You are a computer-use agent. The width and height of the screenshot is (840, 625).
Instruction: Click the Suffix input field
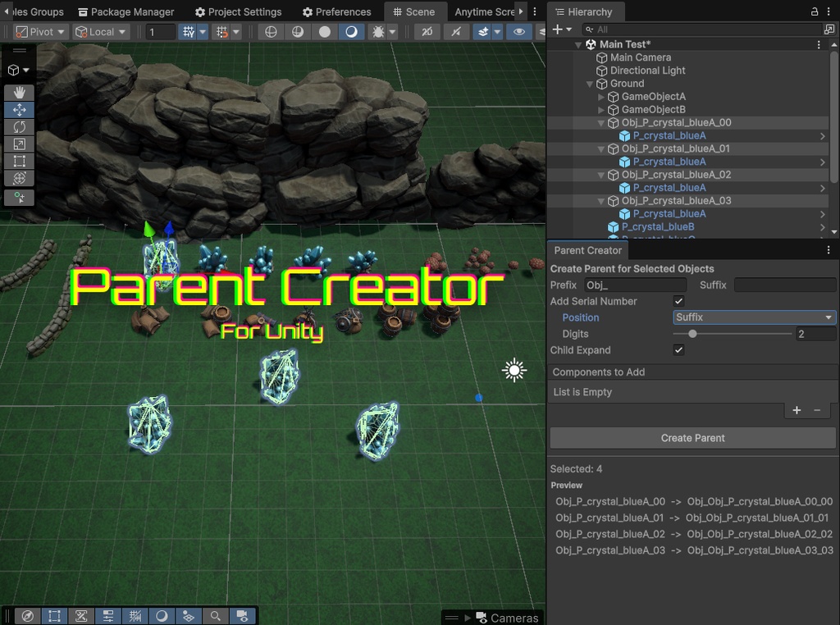785,285
